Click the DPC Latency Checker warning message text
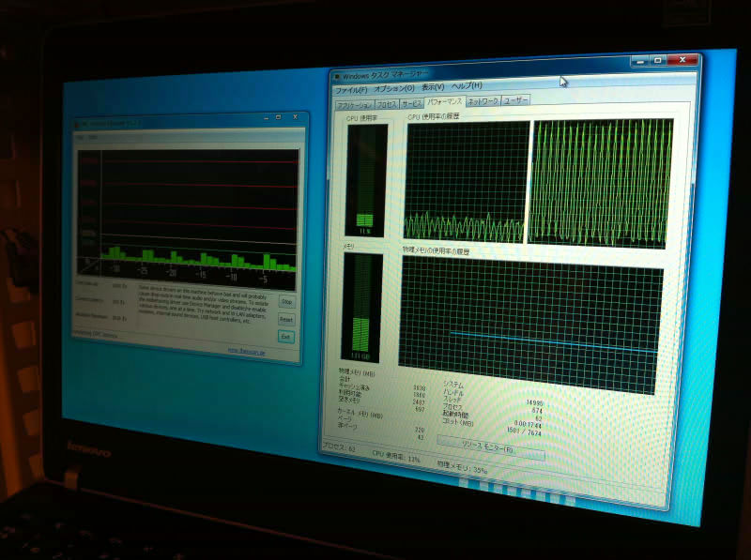This screenshot has height=560, width=751. [x=203, y=304]
